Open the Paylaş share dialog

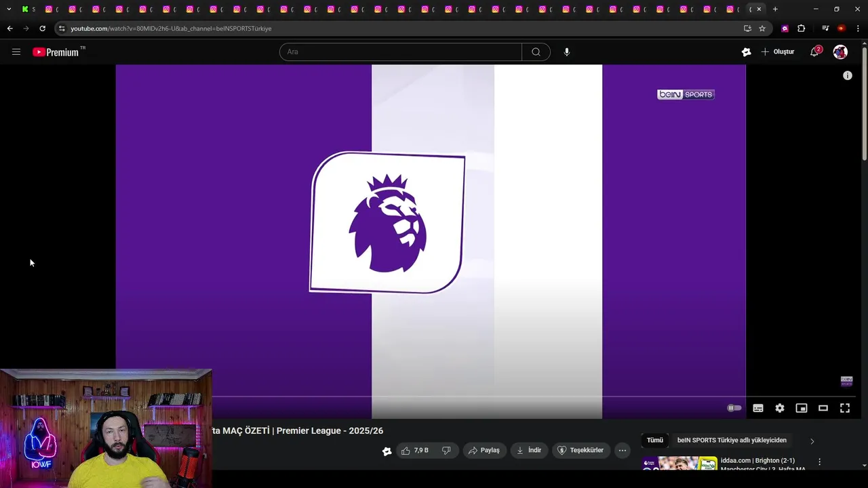click(484, 450)
